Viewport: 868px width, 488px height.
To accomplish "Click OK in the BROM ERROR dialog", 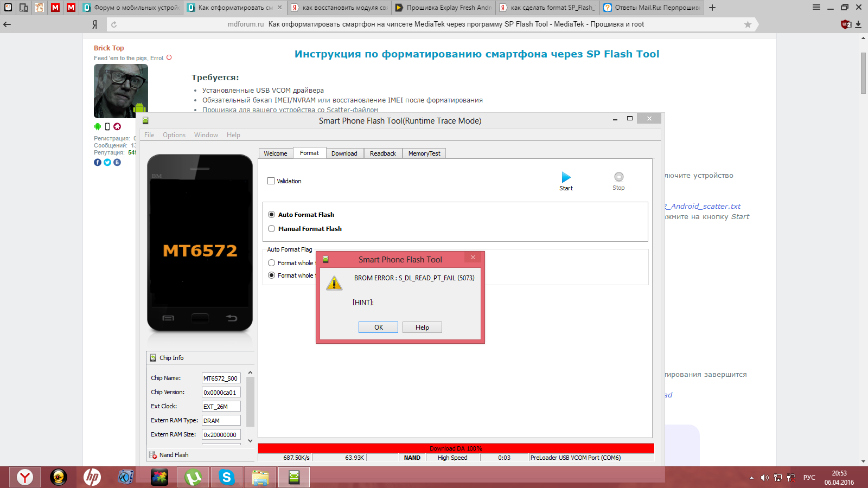I will [378, 328].
